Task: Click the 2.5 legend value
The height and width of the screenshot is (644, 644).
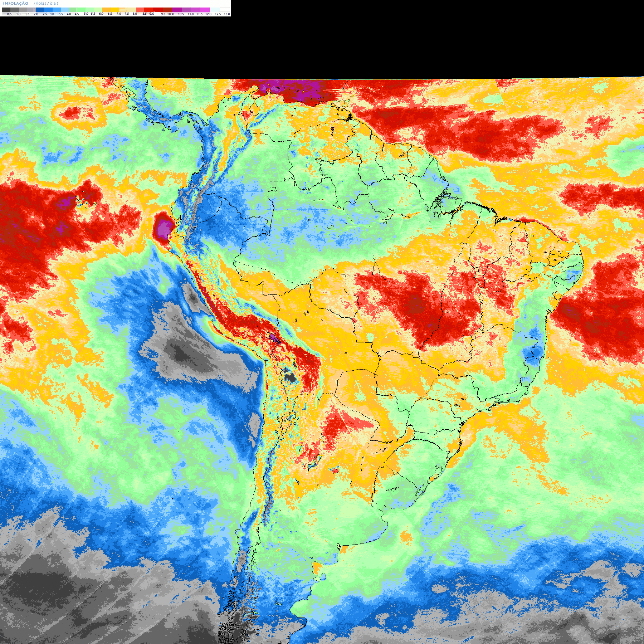Action: click(x=45, y=14)
